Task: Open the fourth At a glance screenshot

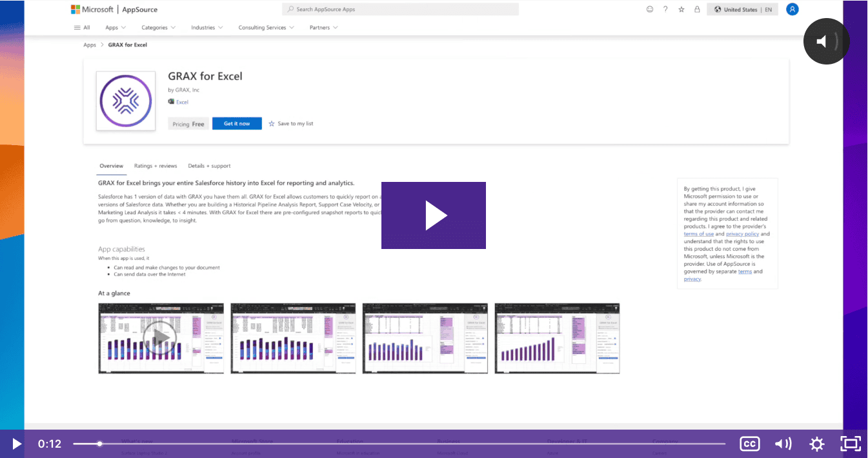Action: tap(557, 338)
